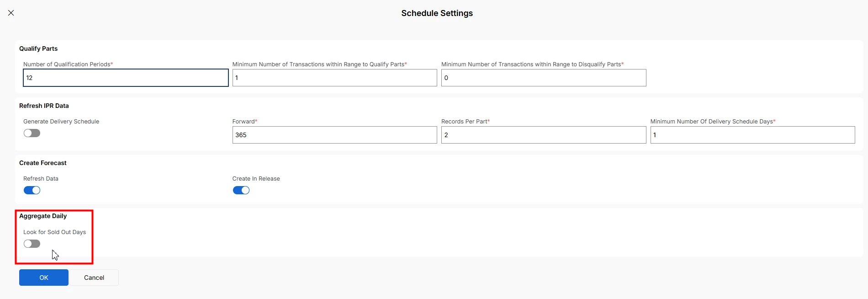The height and width of the screenshot is (299, 868).
Task: Toggle Look for Sold Out Days on
Action: (32, 244)
